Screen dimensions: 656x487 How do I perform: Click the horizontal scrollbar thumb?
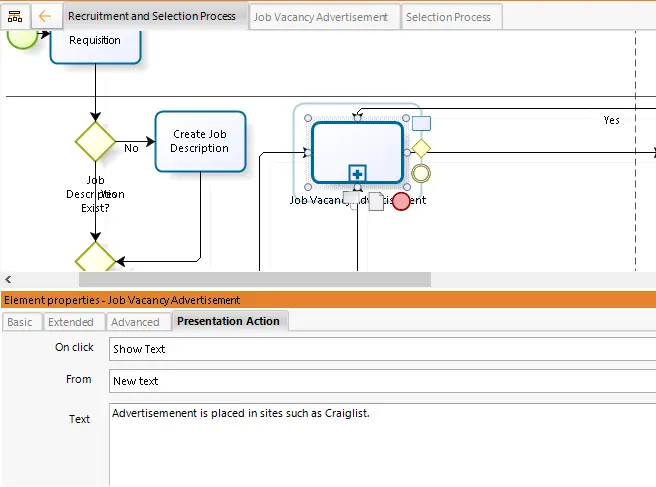[255, 279]
